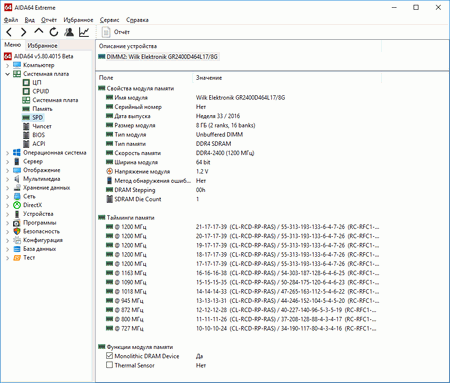The image size is (450, 383).
Task: Click the Компьютер monitor icon
Action: (x=17, y=65)
